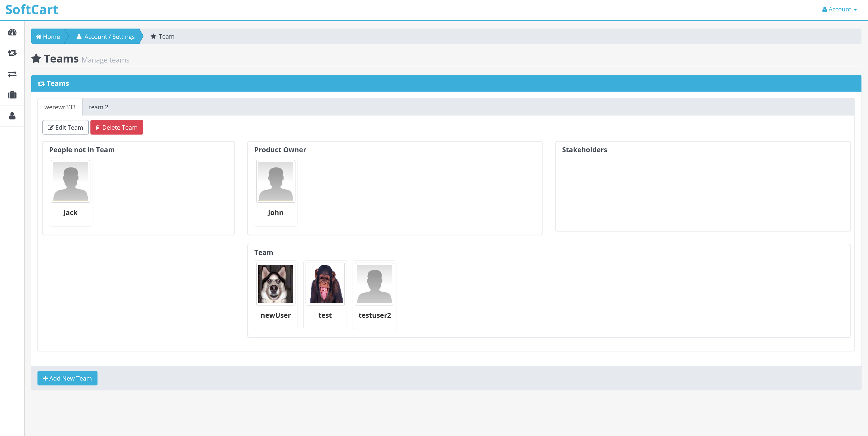Open the briefcase sidebar icon
The width and height of the screenshot is (868, 436).
12,95
